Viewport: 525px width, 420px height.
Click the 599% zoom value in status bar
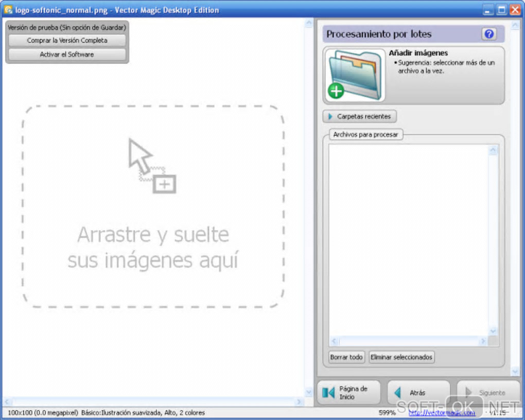coord(387,413)
